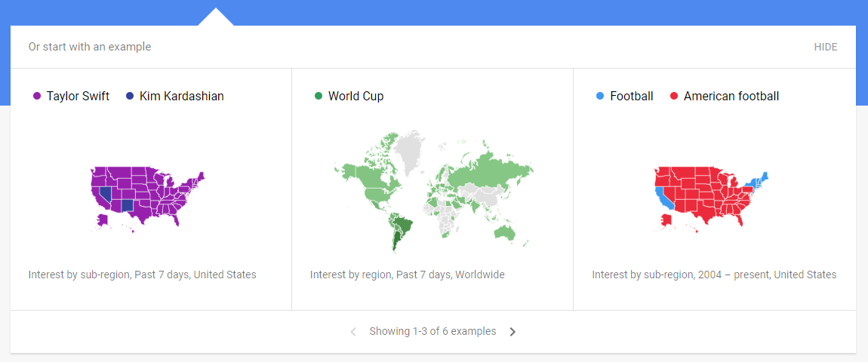Screen dimensions: 868x362
Task: Click the purple Taylor Swift legend dot
Action: pos(37,97)
